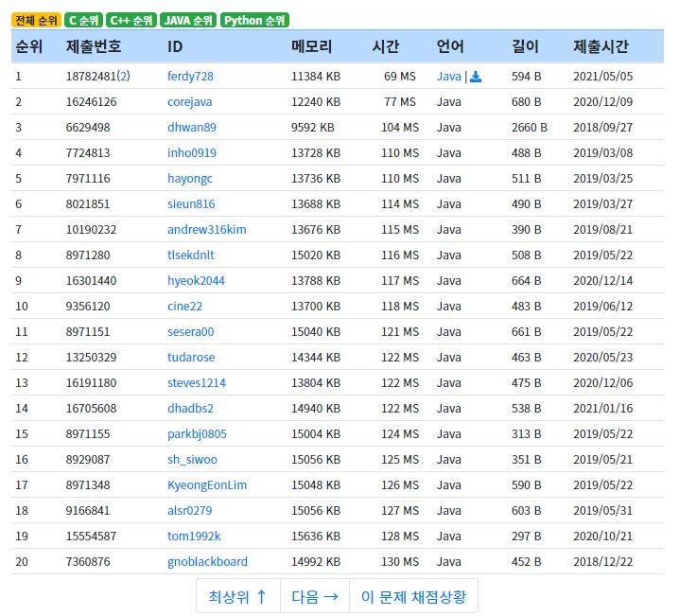The image size is (679, 616).
Task: Click the 130 MS time value
Action: click(400, 562)
